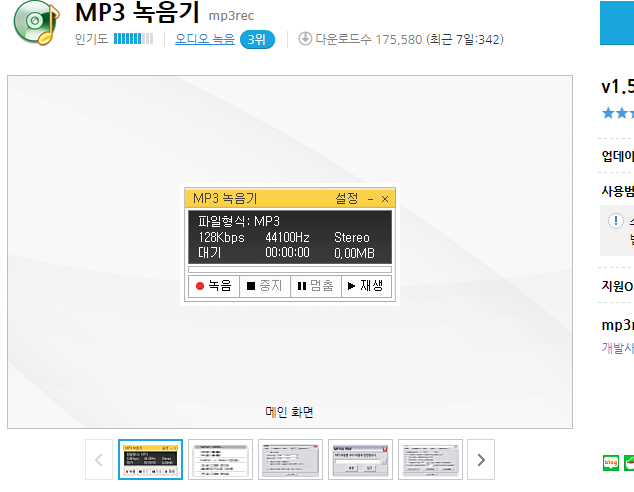The image size is (634, 492).
Task: Click the green blog share icon
Action: click(611, 463)
